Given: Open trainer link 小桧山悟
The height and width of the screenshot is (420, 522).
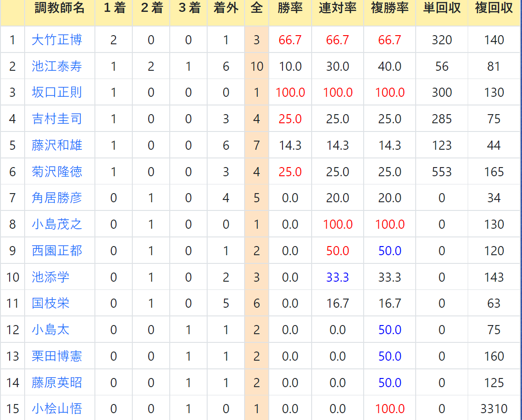Looking at the screenshot, I should coord(57,409).
